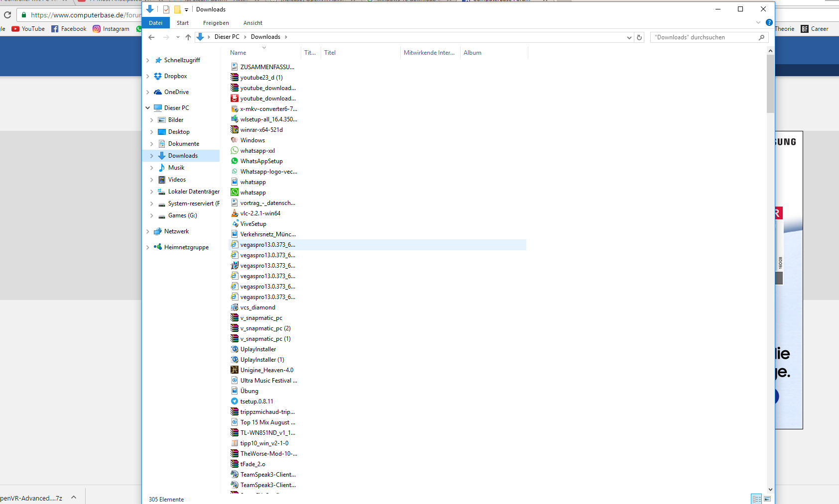Click the WhatsAppSetup file icon
839x504 pixels.
coord(235,161)
